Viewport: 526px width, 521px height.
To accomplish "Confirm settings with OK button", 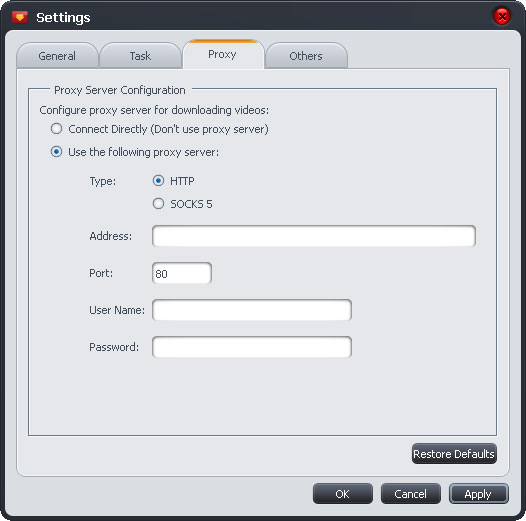I will point(343,494).
